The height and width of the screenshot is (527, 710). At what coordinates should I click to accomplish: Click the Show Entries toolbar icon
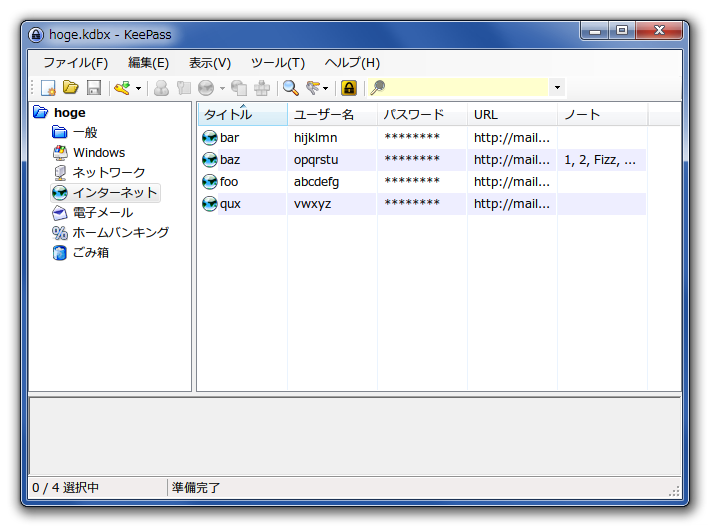point(313,87)
